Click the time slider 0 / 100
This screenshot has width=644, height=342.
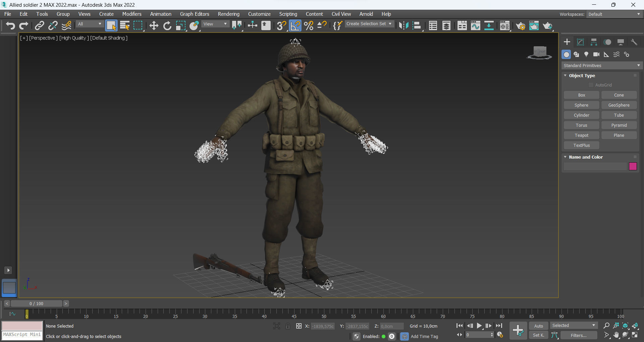(36, 304)
